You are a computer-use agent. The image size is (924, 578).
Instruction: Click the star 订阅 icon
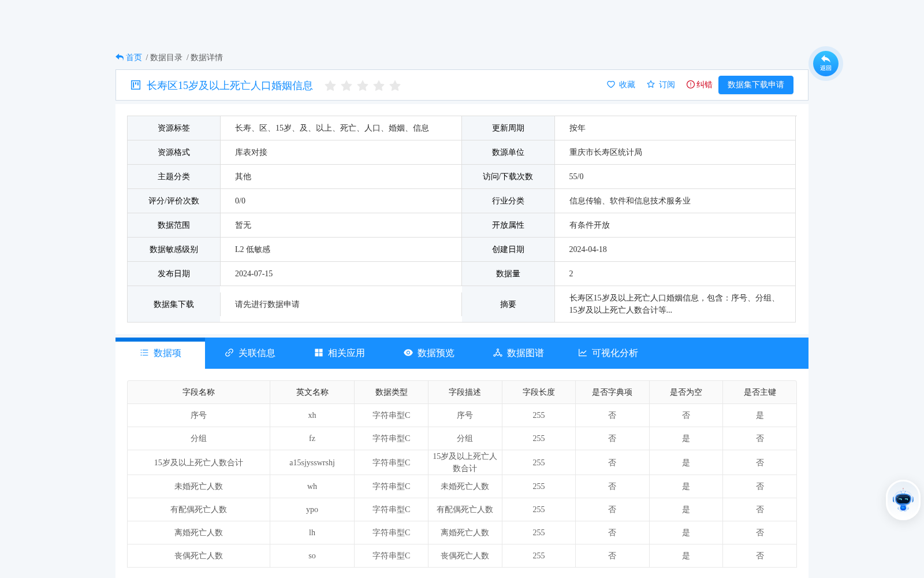(651, 84)
